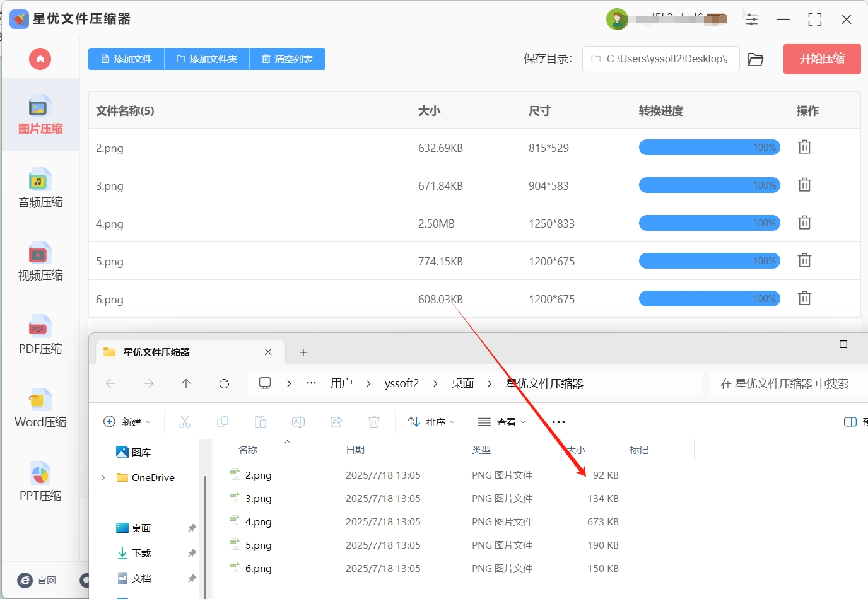Click the Share icon in Explorer toolbar
Image resolution: width=868 pixels, height=599 pixels.
[336, 422]
